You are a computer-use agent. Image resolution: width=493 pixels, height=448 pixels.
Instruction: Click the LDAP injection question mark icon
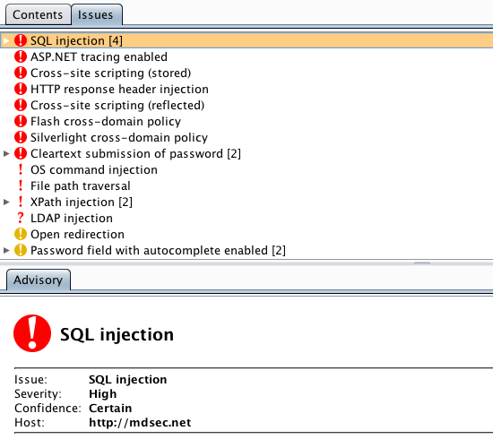[21, 218]
